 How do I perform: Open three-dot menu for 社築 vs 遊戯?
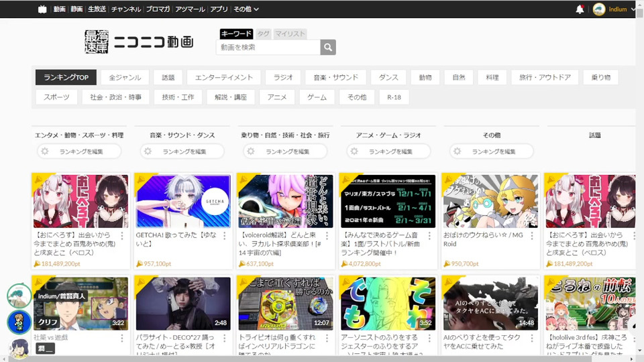(x=122, y=338)
